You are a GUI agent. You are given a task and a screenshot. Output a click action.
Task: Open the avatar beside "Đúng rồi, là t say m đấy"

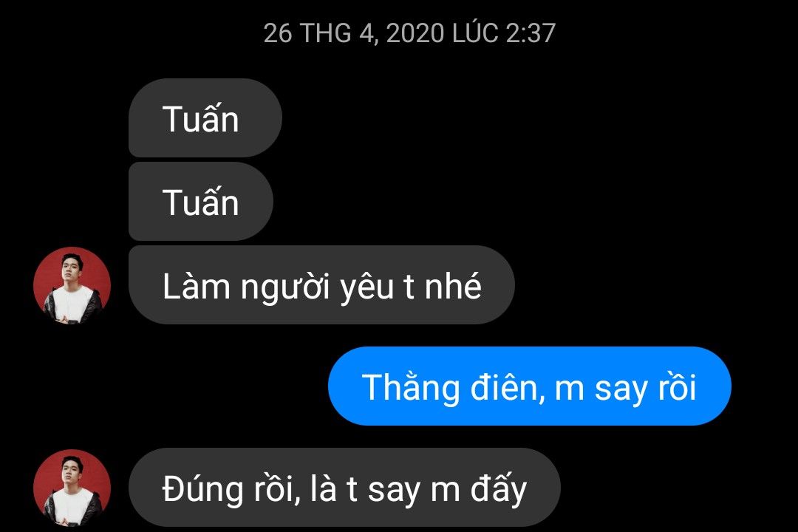(x=72, y=488)
